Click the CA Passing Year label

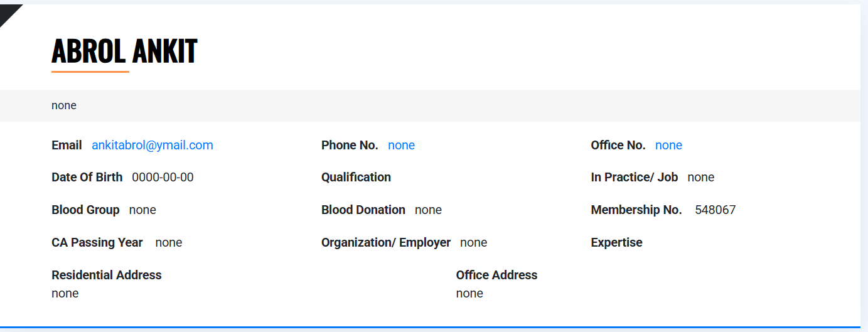point(97,243)
